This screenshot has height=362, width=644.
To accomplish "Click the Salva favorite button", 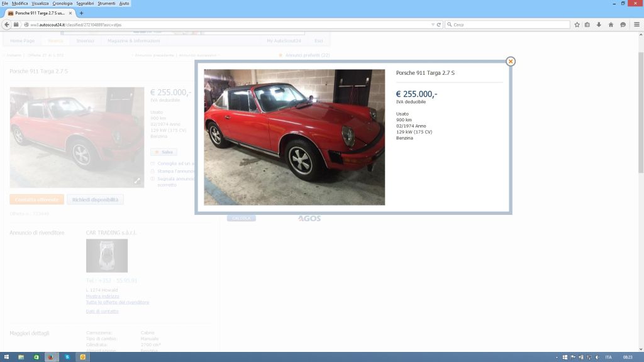I will (164, 152).
